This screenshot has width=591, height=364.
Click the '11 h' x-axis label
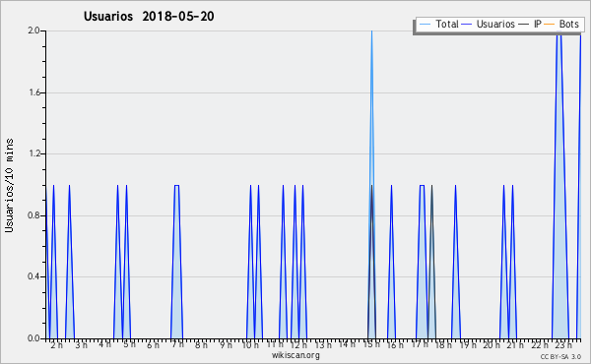pyautogui.click(x=275, y=344)
